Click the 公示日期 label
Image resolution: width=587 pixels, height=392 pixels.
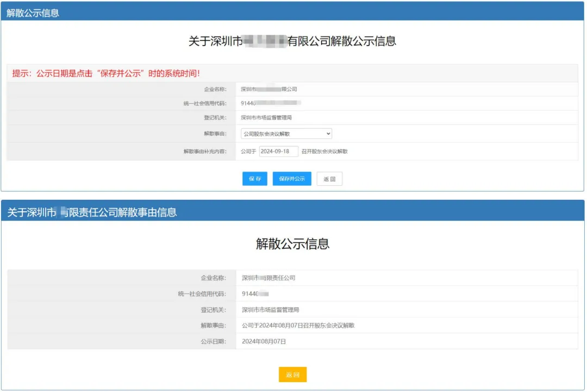click(x=214, y=341)
